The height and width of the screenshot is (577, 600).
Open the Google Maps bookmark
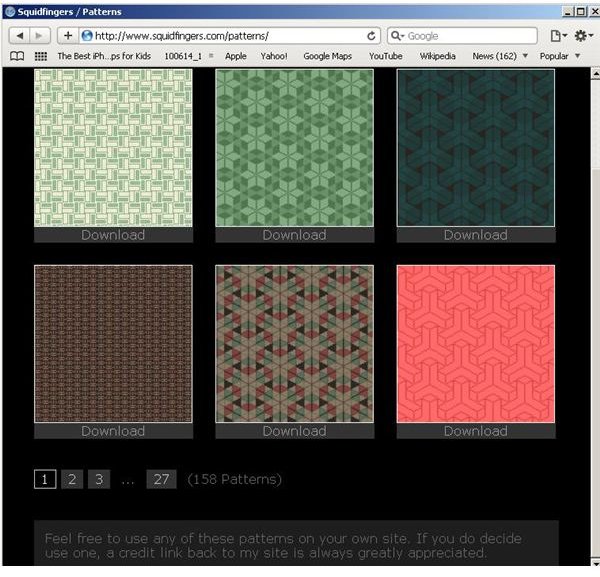[x=328, y=56]
